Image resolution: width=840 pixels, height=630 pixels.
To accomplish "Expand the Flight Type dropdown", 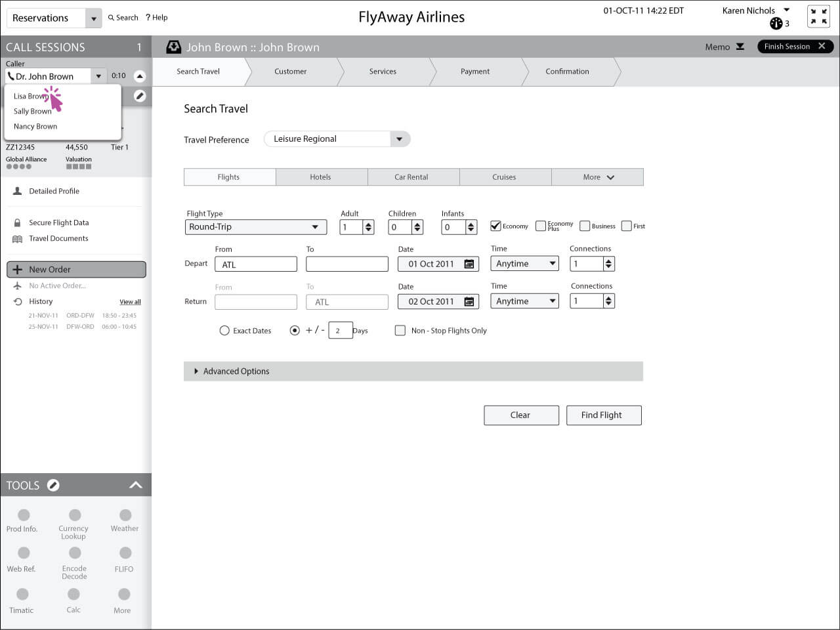I will point(315,227).
